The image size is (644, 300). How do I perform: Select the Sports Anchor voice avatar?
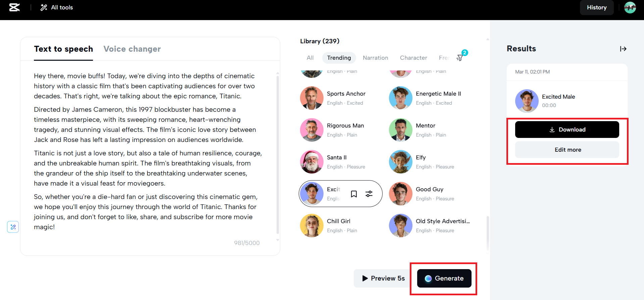pyautogui.click(x=312, y=98)
